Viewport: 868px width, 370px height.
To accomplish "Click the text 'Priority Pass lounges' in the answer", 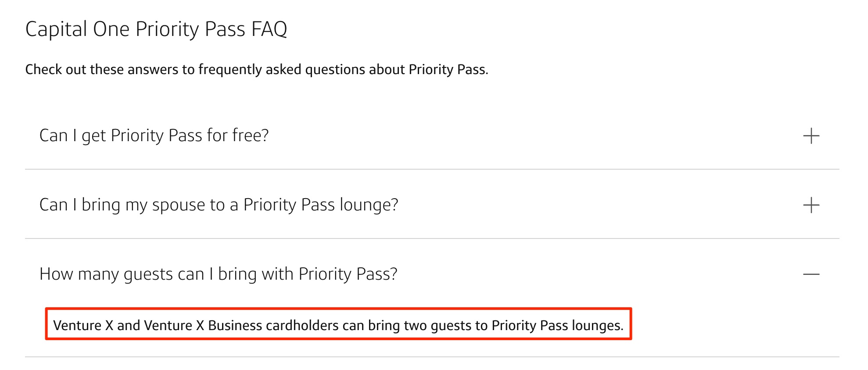I will [x=557, y=326].
